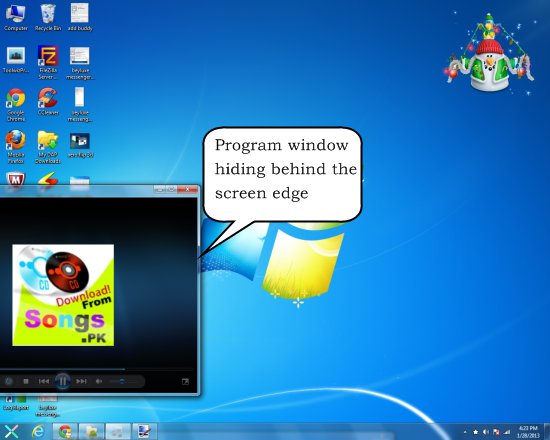Select the Google Chrome desktop shortcut
550x440 pixels.
tap(16, 105)
